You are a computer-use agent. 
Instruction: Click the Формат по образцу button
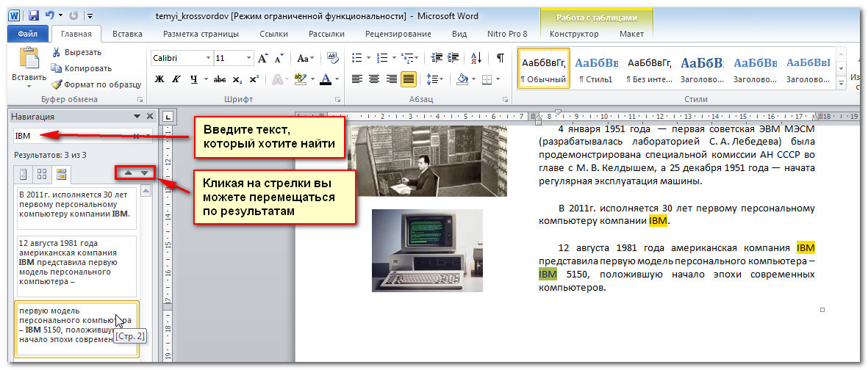96,84
